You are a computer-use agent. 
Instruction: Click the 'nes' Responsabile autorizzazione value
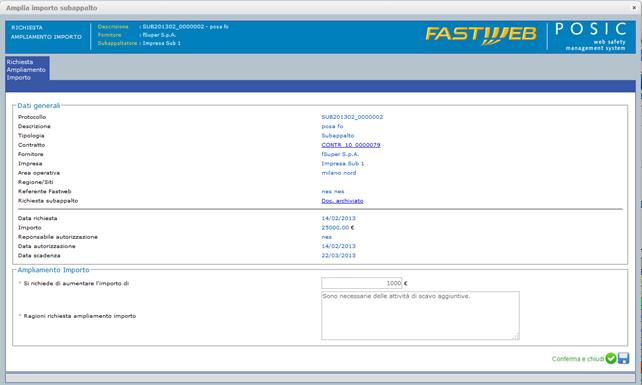327,237
